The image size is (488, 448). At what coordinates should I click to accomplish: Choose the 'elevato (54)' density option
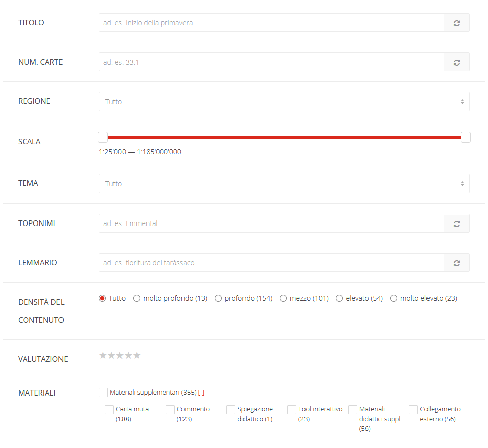[339, 298]
